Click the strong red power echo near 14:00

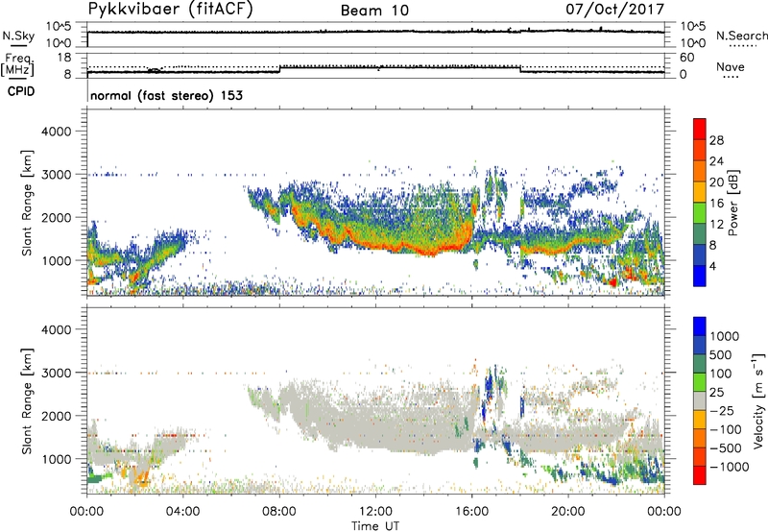(427, 252)
